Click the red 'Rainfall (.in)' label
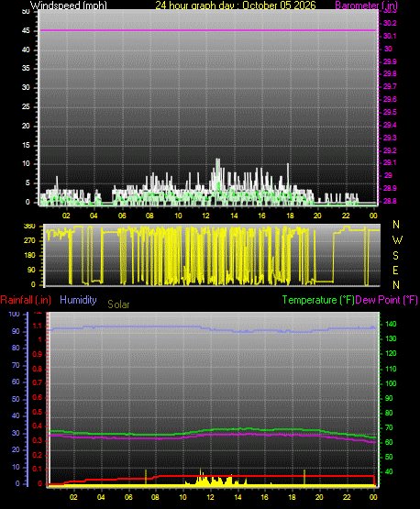The width and height of the screenshot is (420, 509). tap(26, 300)
